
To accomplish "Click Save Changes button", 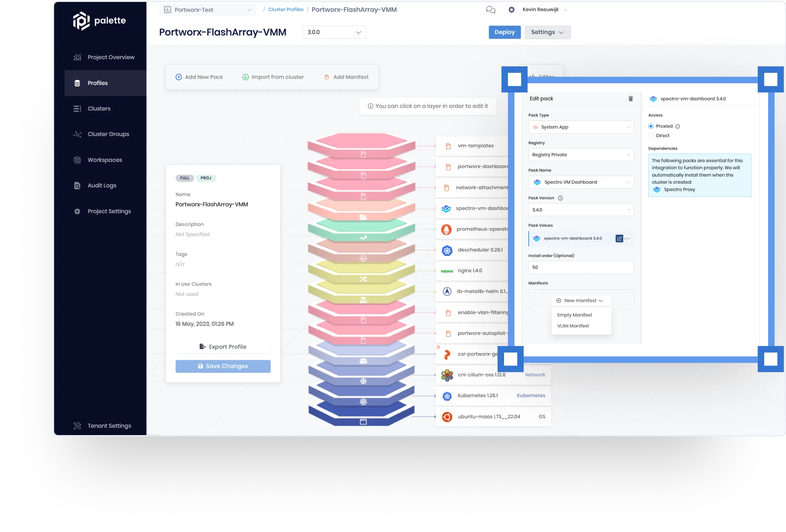I will 223,366.
